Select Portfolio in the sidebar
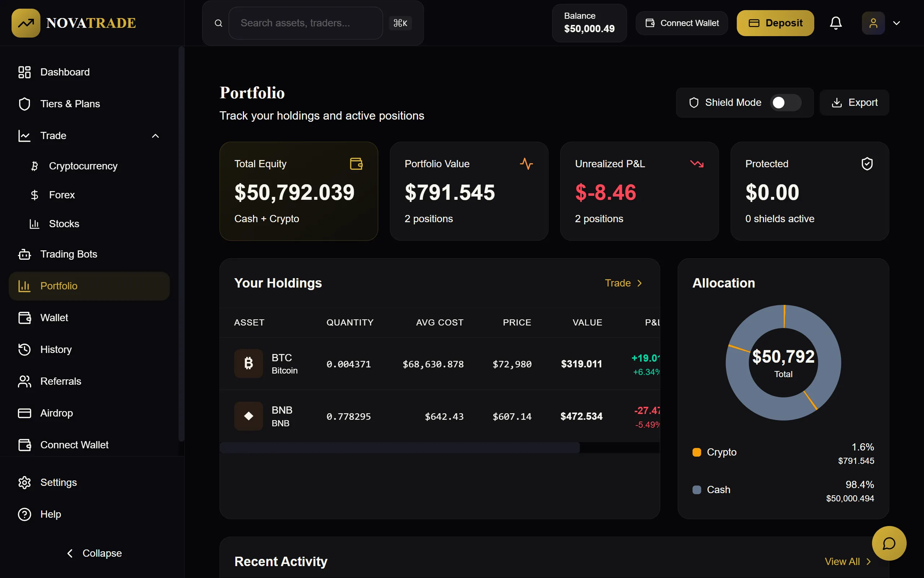 89,286
